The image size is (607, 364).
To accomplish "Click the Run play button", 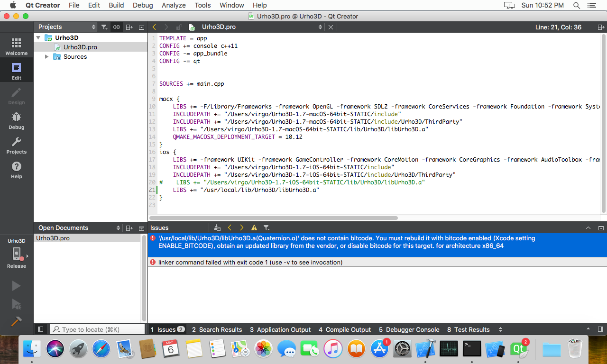I will point(16,286).
